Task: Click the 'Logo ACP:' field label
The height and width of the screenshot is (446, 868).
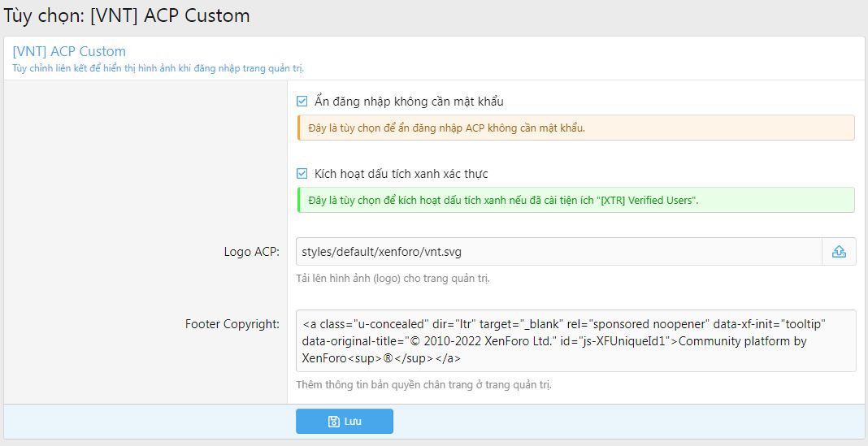Action: click(x=252, y=252)
